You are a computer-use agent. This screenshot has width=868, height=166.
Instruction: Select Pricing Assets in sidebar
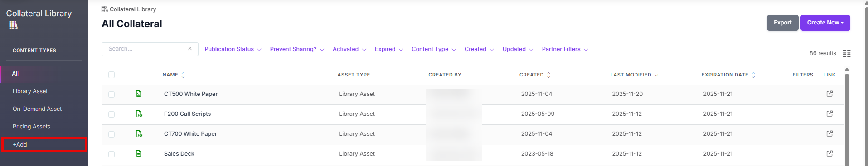31,127
